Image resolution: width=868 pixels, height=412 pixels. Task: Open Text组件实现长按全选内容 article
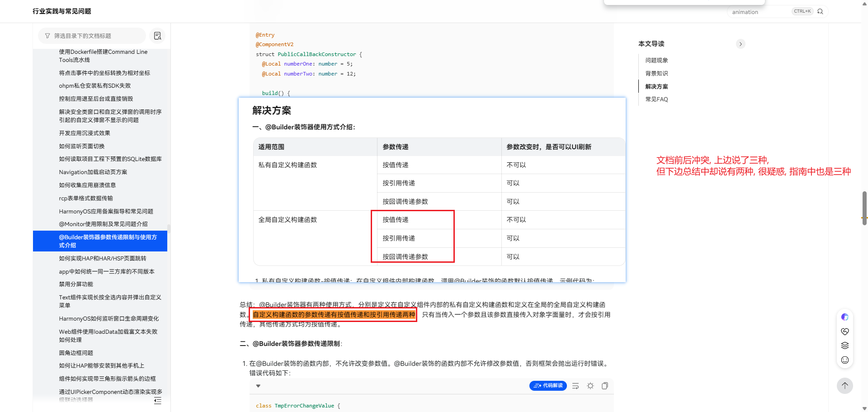pyautogui.click(x=110, y=301)
